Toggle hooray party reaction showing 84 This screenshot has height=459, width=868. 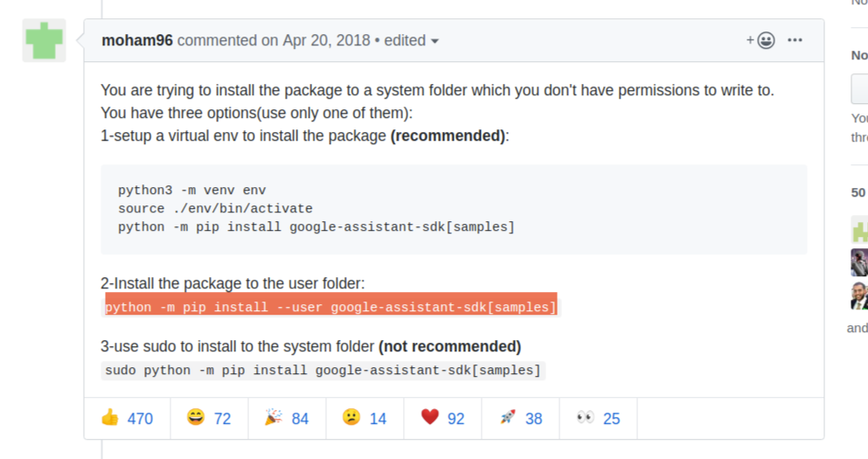click(287, 418)
